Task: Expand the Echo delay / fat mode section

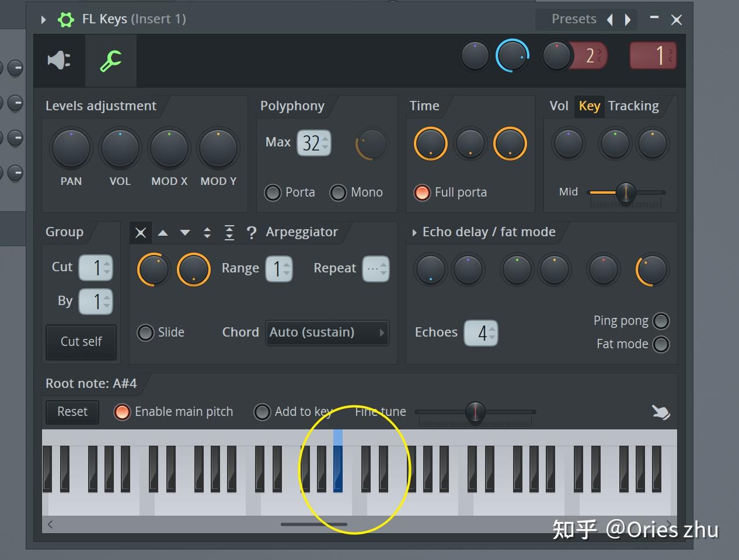Action: pos(414,232)
